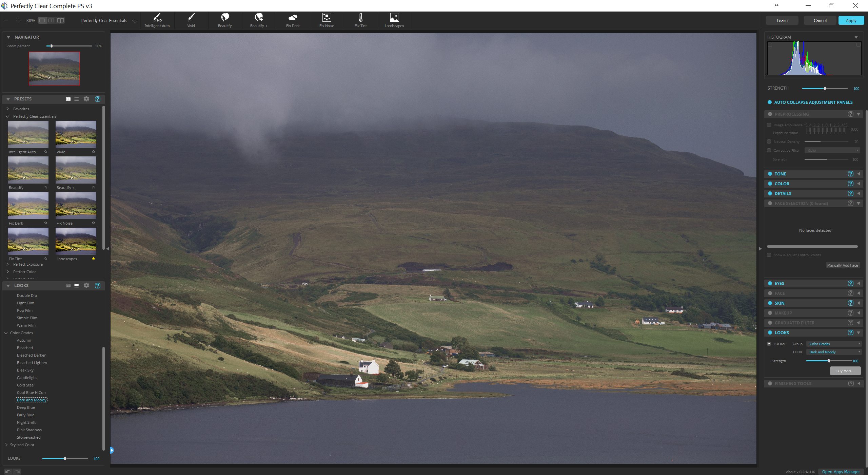Apply the Fix Noise toolbar preset
Viewport: 868px width, 475px height.
pyautogui.click(x=327, y=20)
